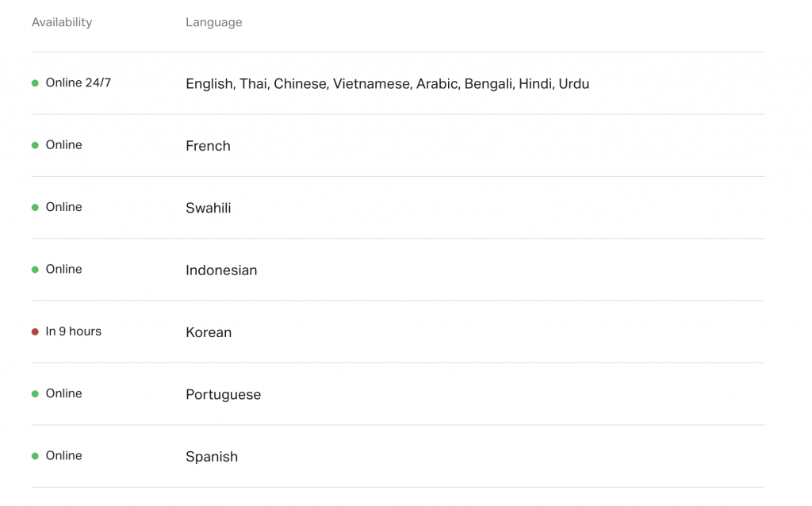Click the Online label in the Portuguese row
Screen dimensions: 812x506
click(x=63, y=393)
